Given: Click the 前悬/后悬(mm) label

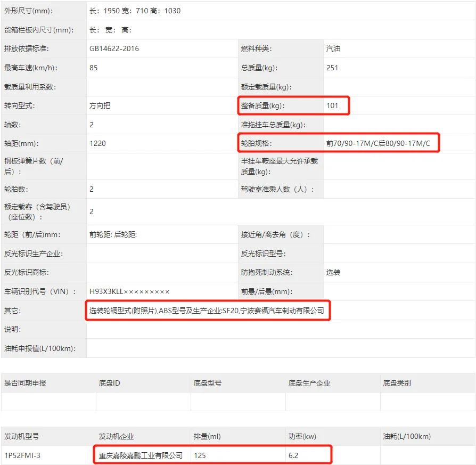Looking at the screenshot, I should pos(267,291).
